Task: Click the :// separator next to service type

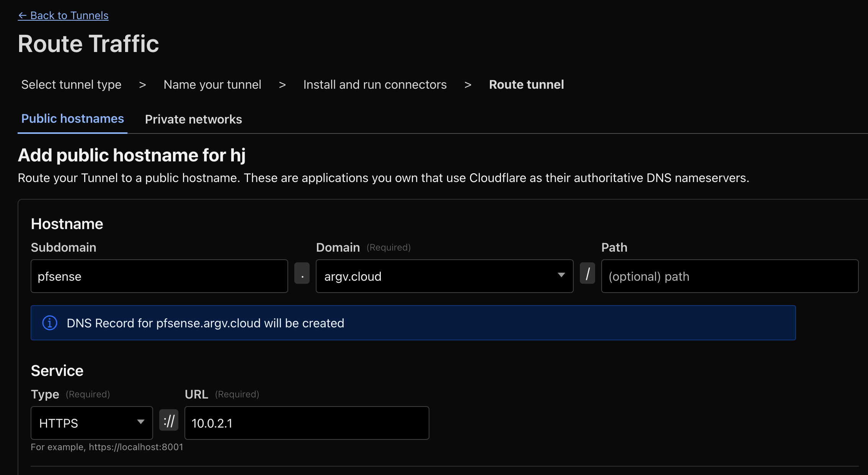Action: 169,420
